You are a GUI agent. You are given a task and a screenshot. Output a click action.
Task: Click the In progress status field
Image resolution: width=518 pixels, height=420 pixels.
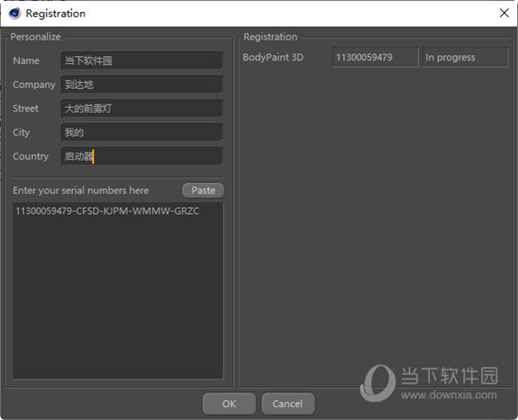(465, 58)
